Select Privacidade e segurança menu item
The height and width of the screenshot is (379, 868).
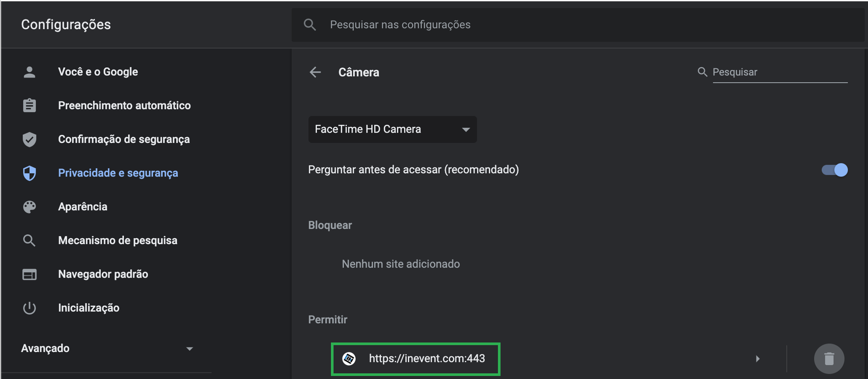(118, 173)
